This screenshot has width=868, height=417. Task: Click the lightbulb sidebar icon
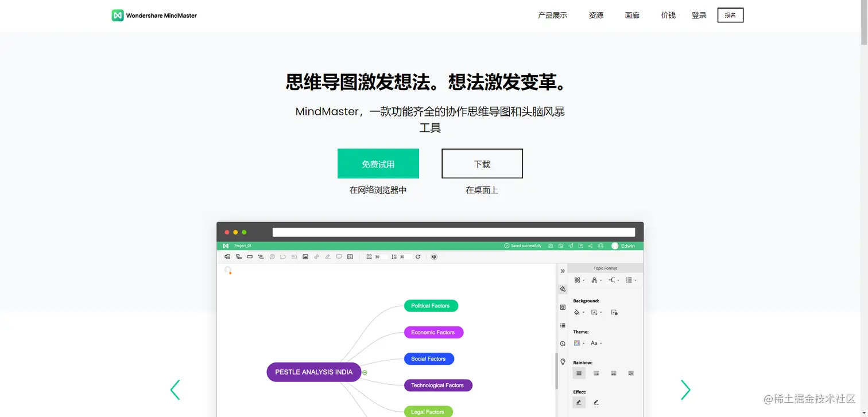coord(563,361)
